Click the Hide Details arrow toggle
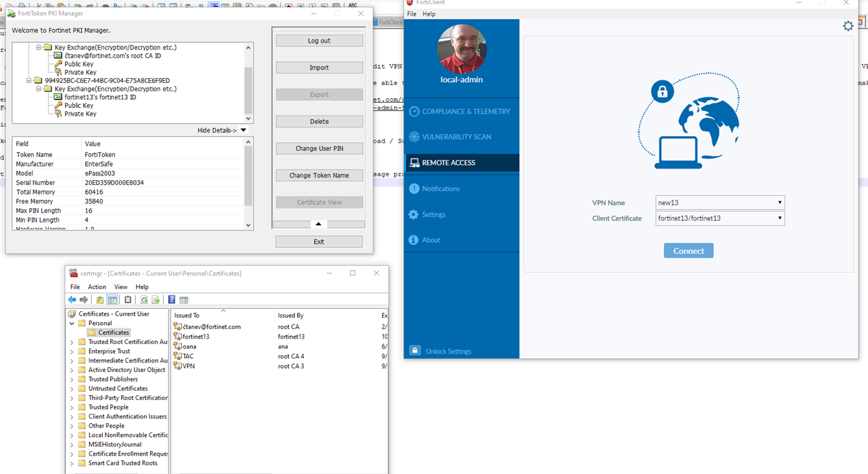Screen dimensions: 868x474 (243, 131)
